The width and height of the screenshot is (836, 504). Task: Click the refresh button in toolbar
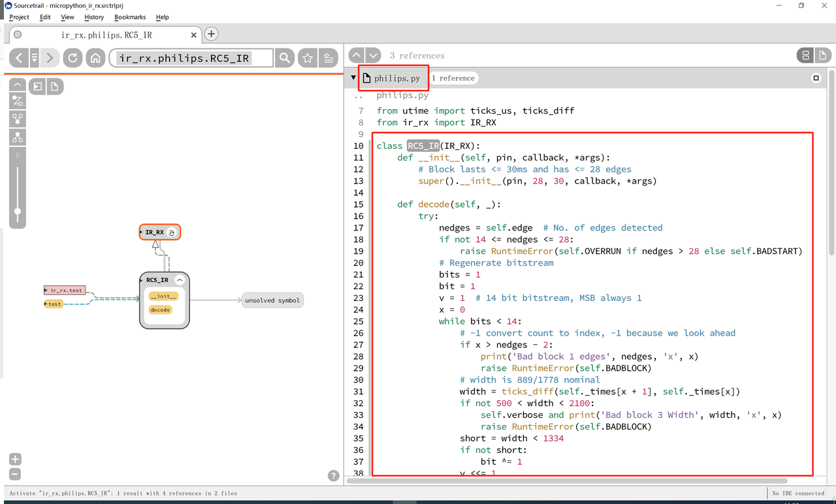(72, 58)
